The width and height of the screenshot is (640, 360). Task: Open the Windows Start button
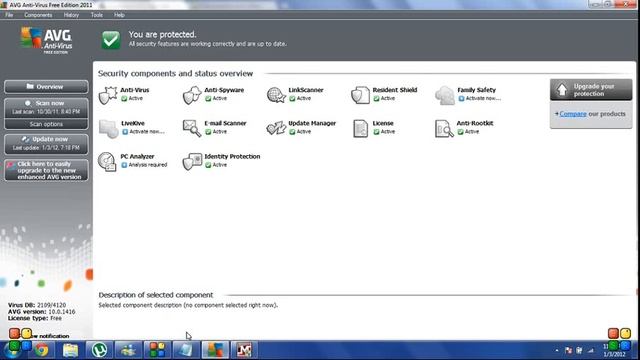[13, 350]
